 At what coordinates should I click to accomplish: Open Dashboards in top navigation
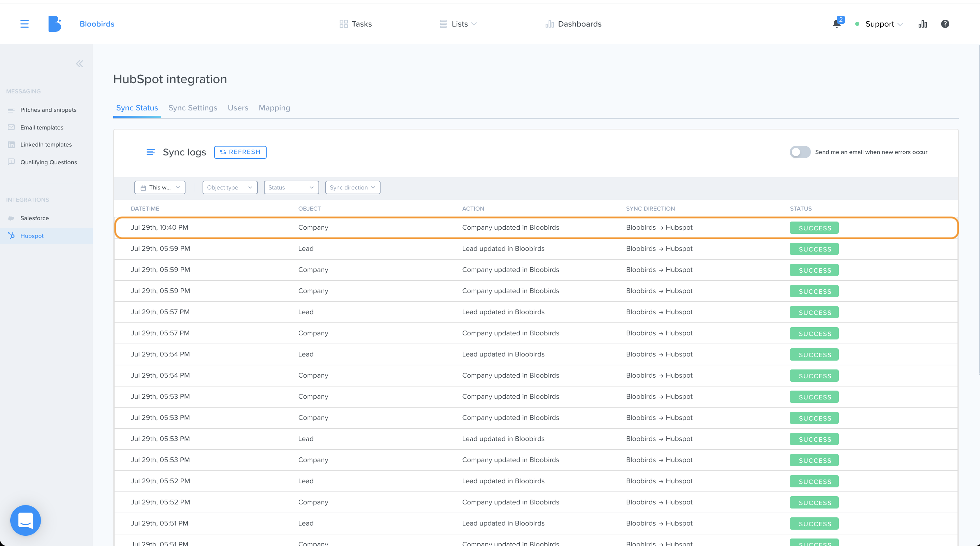573,24
